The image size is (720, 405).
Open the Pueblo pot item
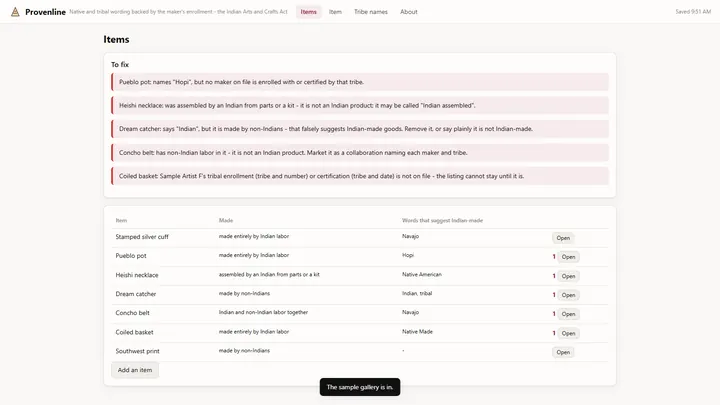point(568,257)
